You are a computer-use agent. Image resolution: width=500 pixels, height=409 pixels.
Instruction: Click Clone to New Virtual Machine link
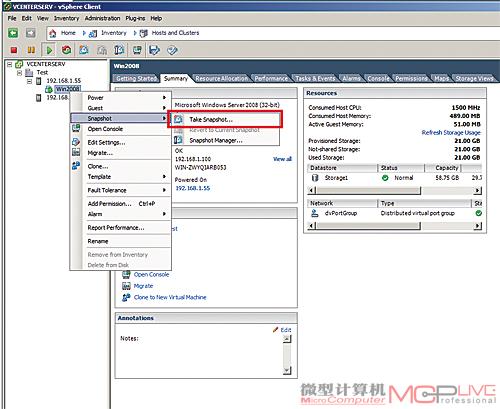(170, 297)
